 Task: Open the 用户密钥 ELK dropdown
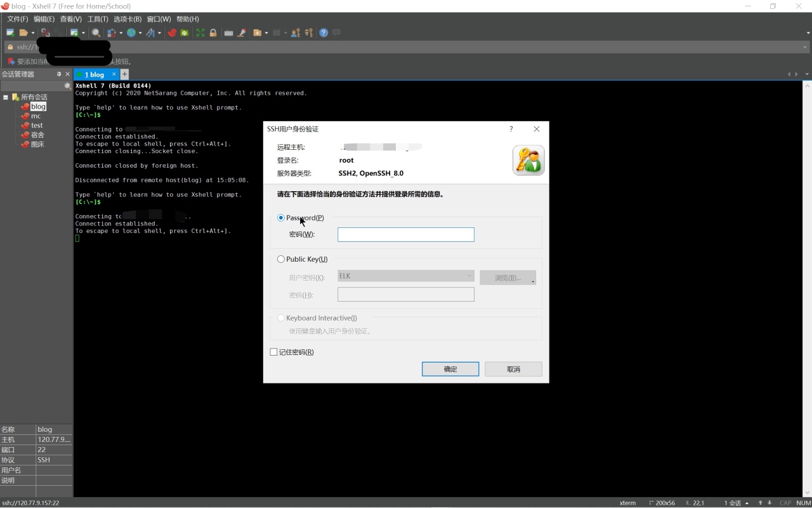click(406, 276)
